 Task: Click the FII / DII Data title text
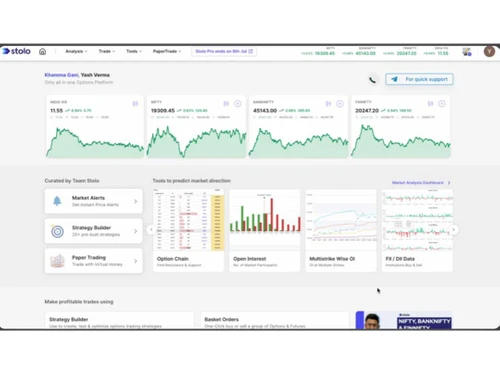pos(400,259)
